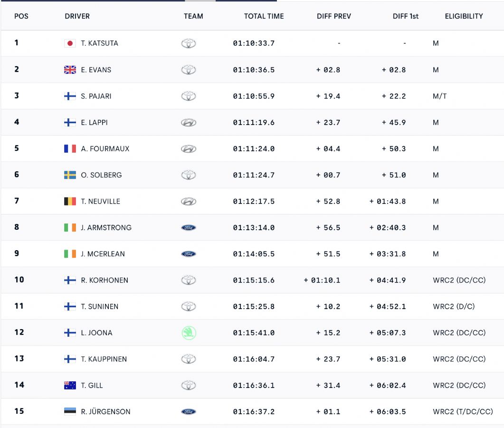Click the Australian flag beside T. Gill

point(70,385)
